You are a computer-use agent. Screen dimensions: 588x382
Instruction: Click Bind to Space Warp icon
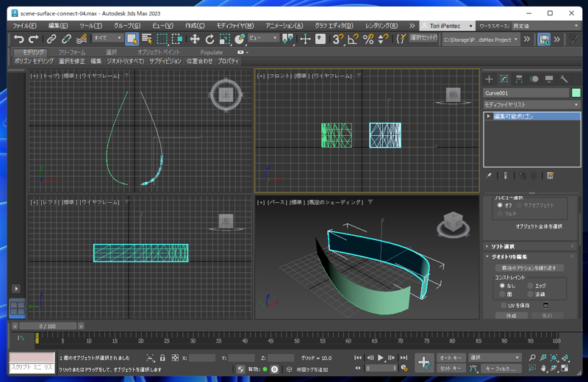click(x=82, y=39)
